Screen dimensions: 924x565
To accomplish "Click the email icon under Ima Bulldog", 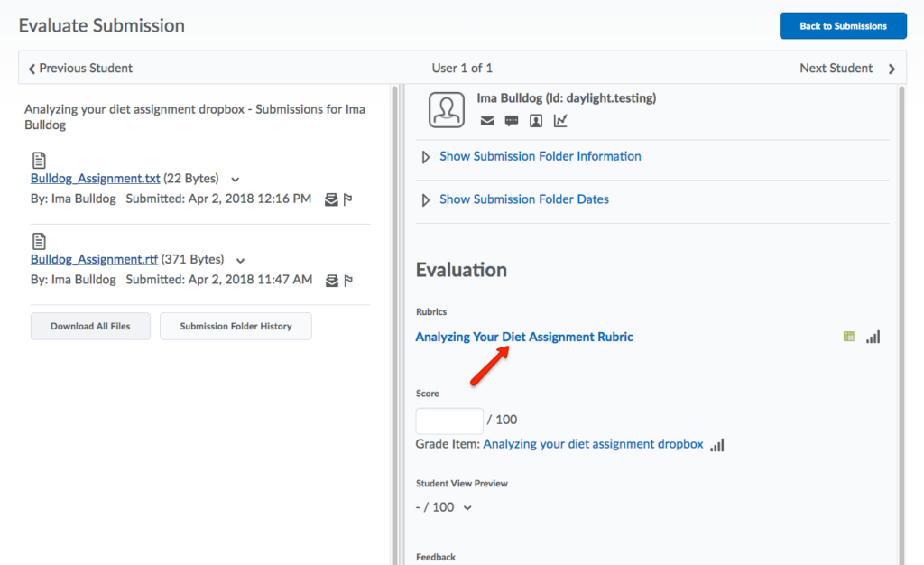I will point(487,121).
